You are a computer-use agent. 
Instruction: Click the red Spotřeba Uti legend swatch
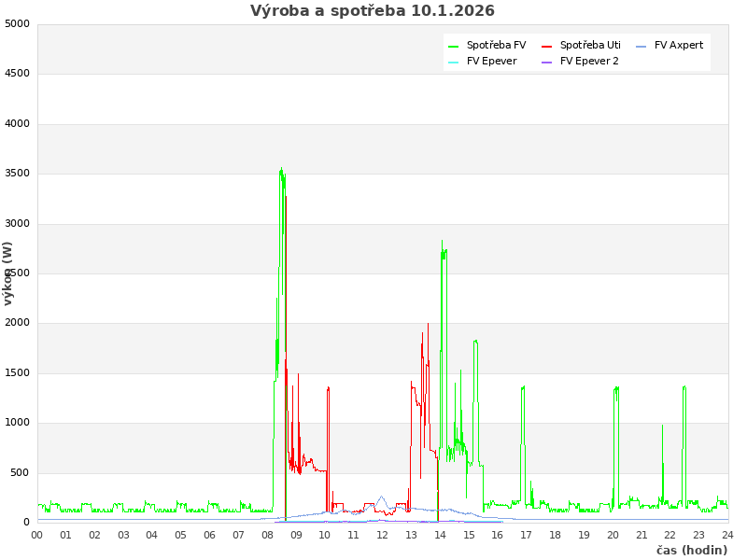pos(547,46)
